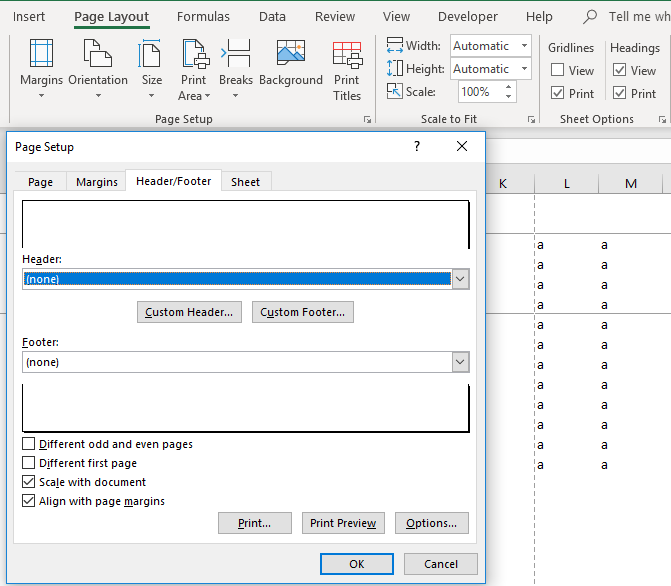
Task: Click the Background image button
Action: 291,64
